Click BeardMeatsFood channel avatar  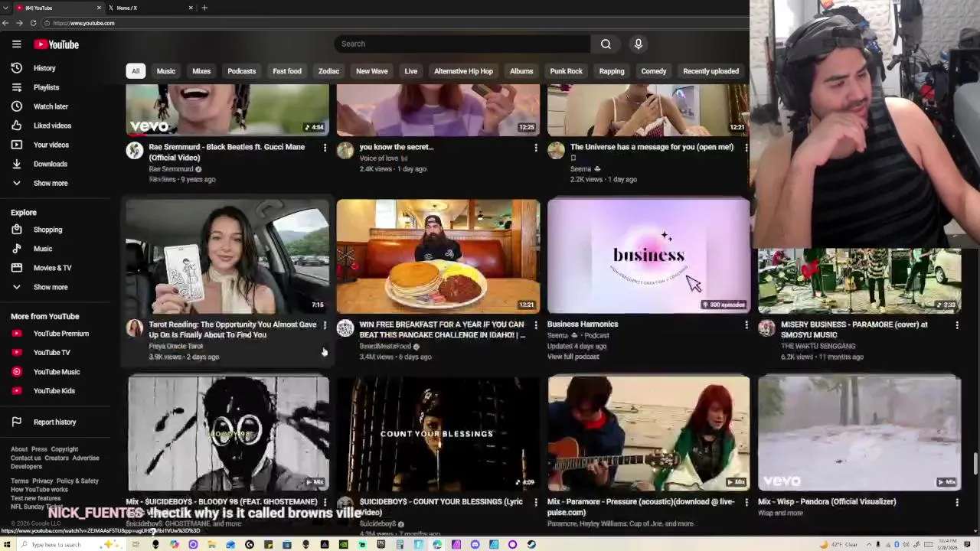click(345, 328)
